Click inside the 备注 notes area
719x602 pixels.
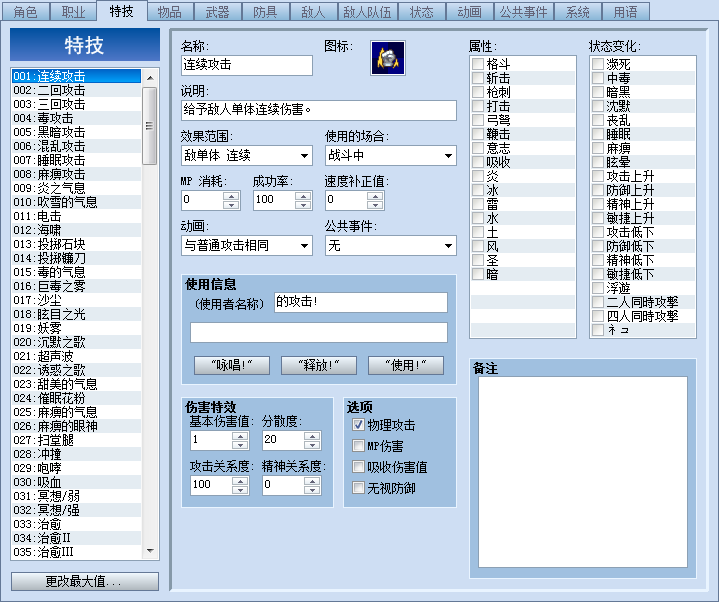[x=583, y=472]
